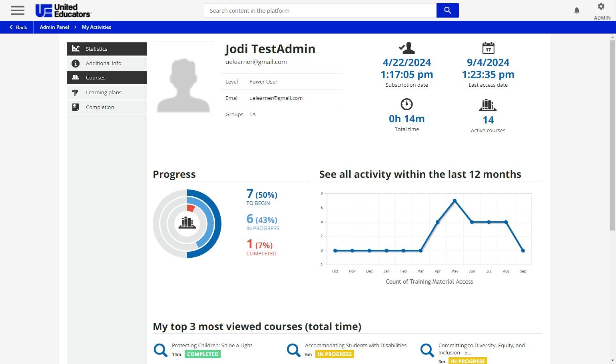Image resolution: width=616 pixels, height=364 pixels.
Task: Click the Active courses books icon
Action: (488, 105)
